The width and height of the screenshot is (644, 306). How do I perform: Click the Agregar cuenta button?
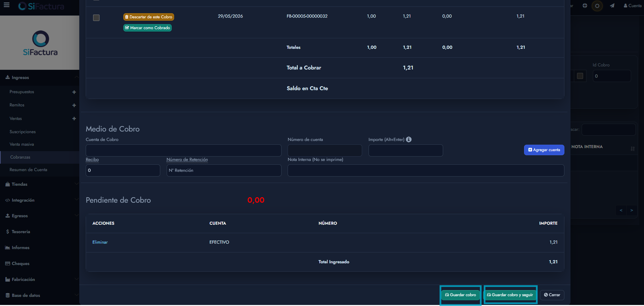pos(544,150)
